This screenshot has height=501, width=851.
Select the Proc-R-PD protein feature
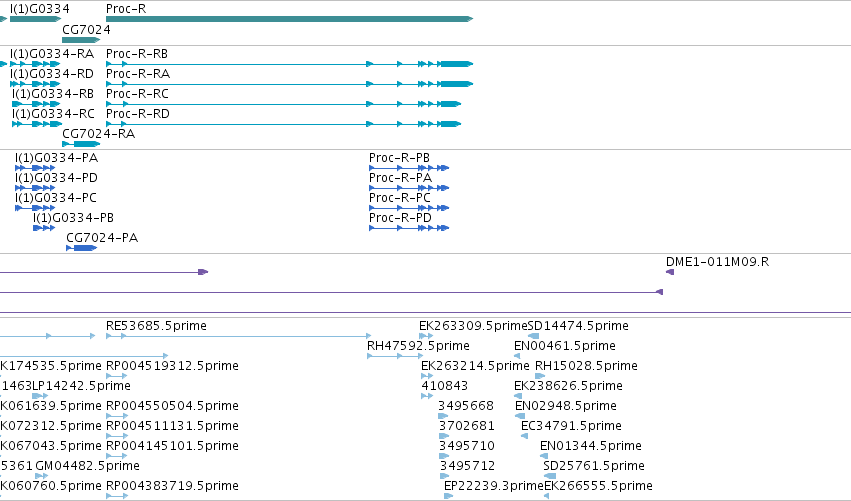point(409,228)
